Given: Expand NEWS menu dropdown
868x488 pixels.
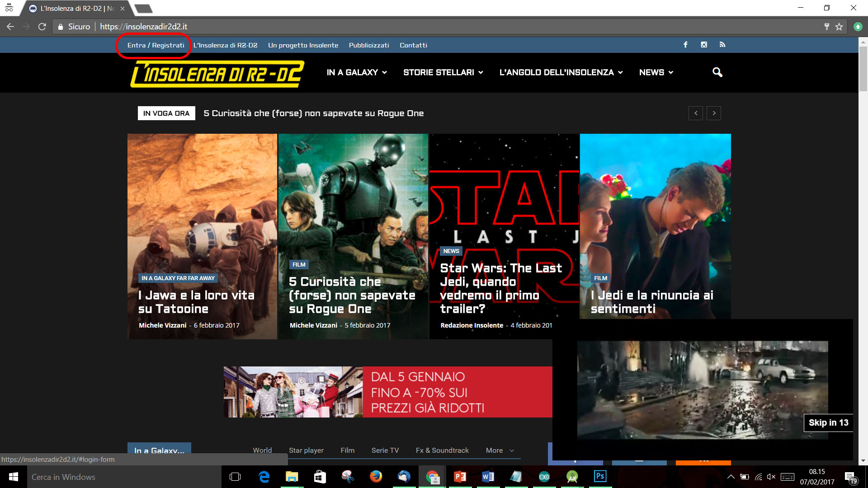Looking at the screenshot, I should pyautogui.click(x=656, y=72).
